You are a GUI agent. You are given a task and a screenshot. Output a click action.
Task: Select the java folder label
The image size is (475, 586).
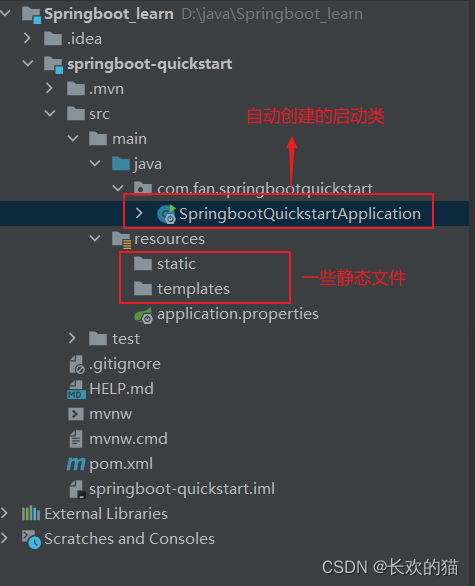(x=148, y=164)
